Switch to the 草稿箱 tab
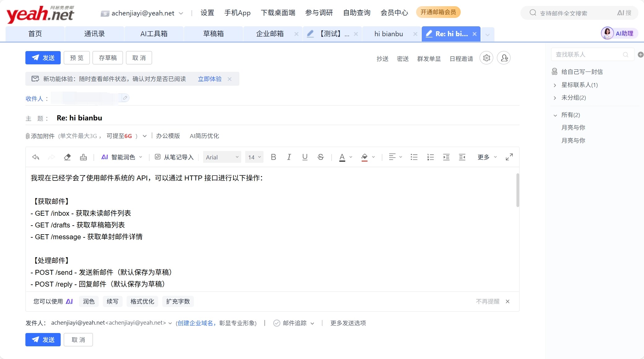This screenshot has width=644, height=359. 213,34
